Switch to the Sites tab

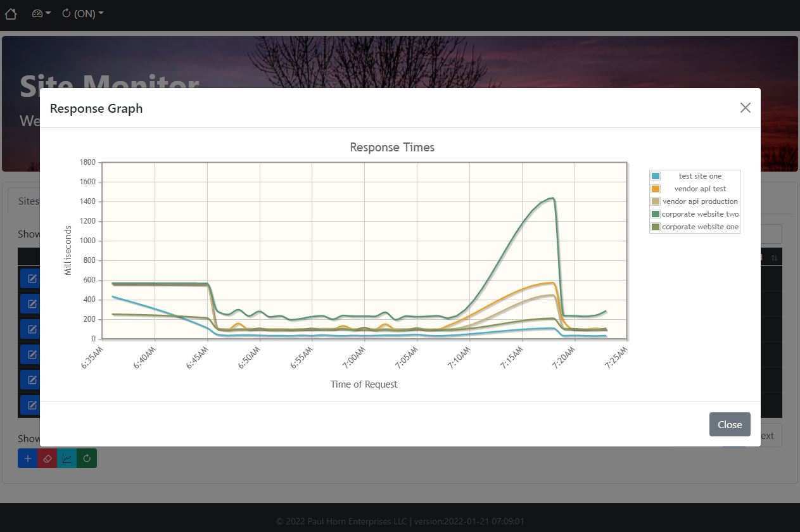click(x=29, y=201)
